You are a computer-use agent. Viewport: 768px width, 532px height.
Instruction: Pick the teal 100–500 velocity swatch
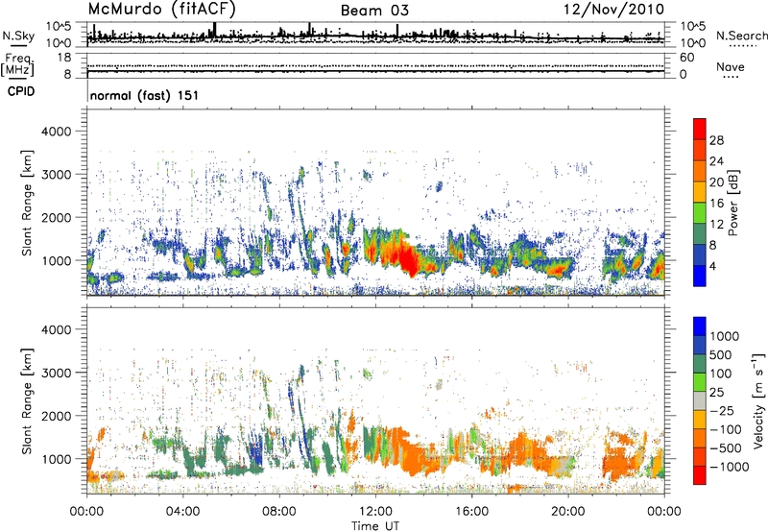click(x=700, y=364)
